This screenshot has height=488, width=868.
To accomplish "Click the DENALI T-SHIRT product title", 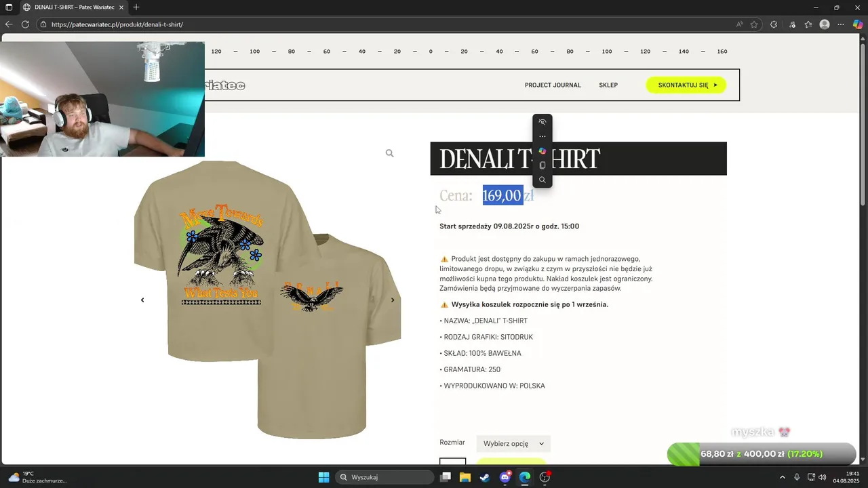I will pyautogui.click(x=519, y=159).
